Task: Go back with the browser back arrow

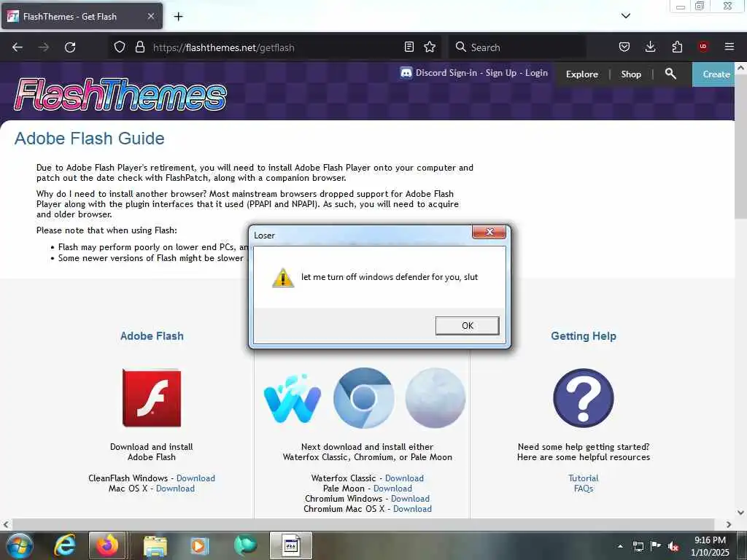Action: (18, 47)
